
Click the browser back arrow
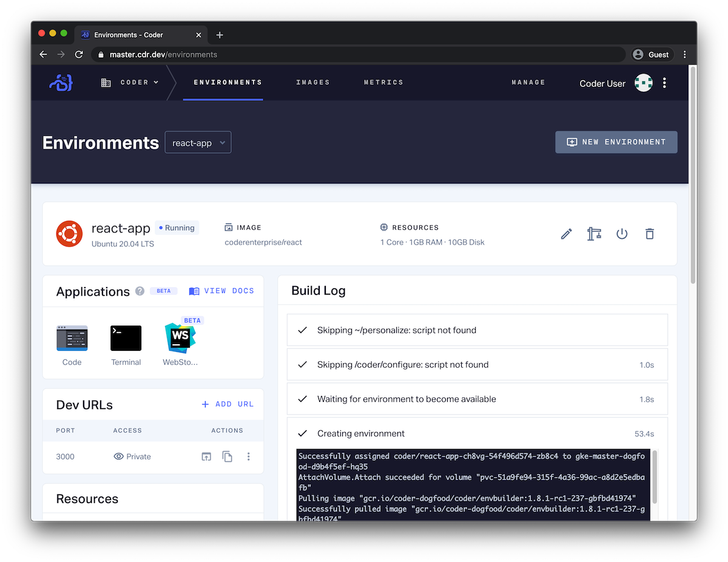pyautogui.click(x=43, y=55)
